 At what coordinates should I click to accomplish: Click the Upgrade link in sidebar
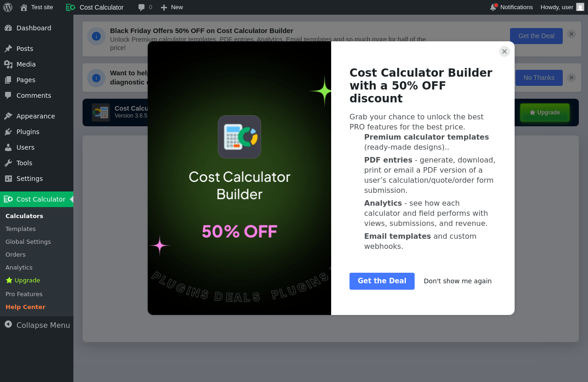click(x=23, y=281)
